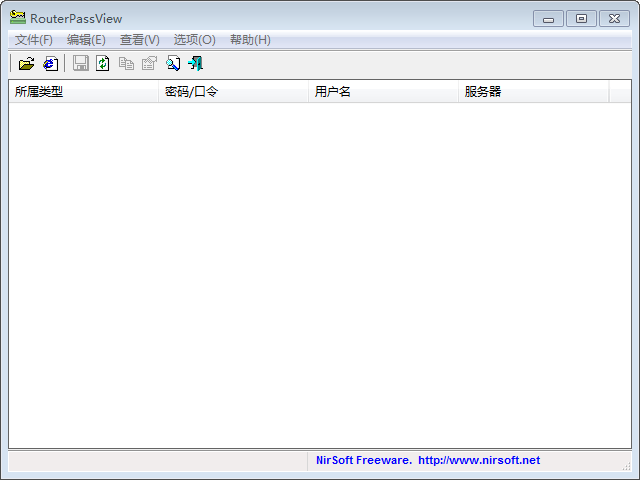
Task: Open the 编辑(E) menu
Action: 86,40
